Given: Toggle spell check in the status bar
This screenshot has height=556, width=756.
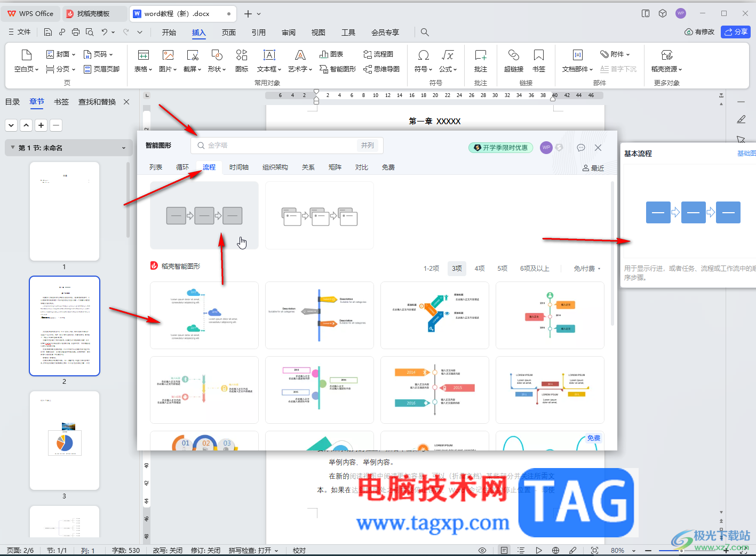Looking at the screenshot, I should 253,550.
